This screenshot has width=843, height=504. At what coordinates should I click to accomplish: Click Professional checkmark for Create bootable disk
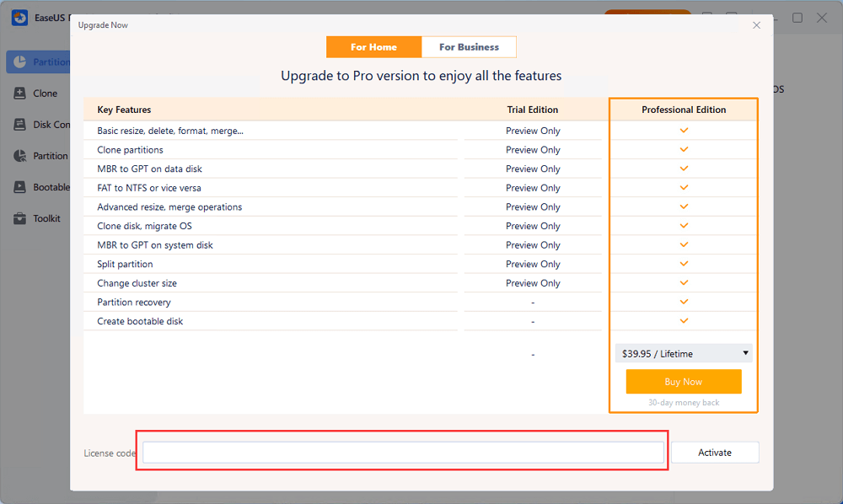(684, 321)
